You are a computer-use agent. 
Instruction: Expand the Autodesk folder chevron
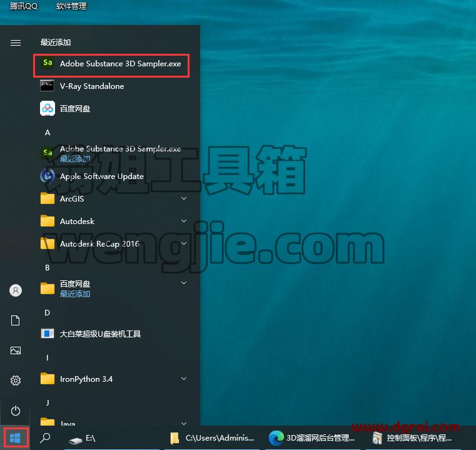pyautogui.click(x=184, y=221)
